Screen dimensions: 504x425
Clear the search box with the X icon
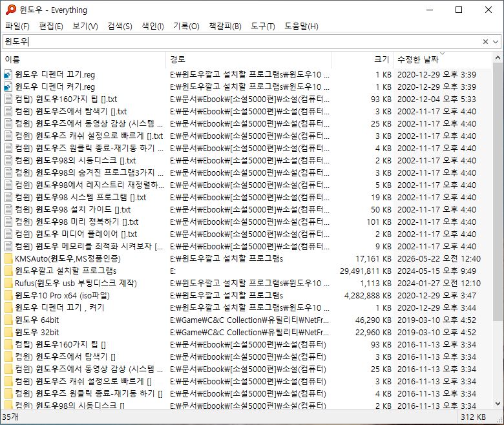tap(485, 41)
